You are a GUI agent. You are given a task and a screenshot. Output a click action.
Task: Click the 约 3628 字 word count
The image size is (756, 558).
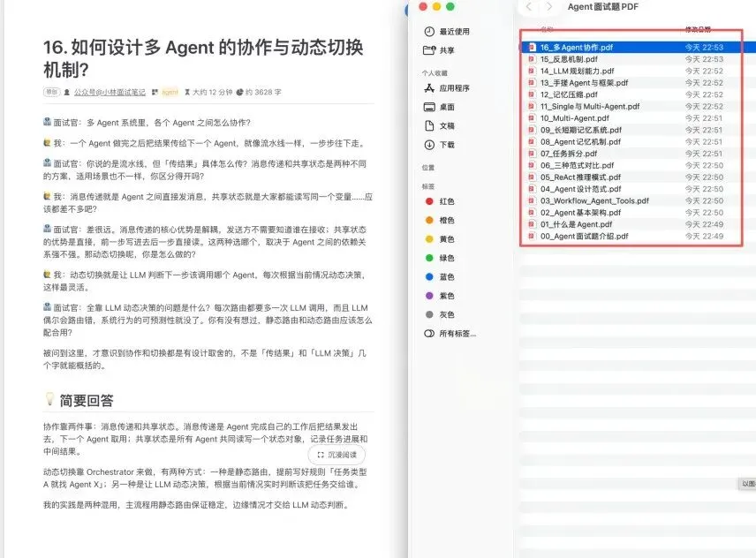259,92
